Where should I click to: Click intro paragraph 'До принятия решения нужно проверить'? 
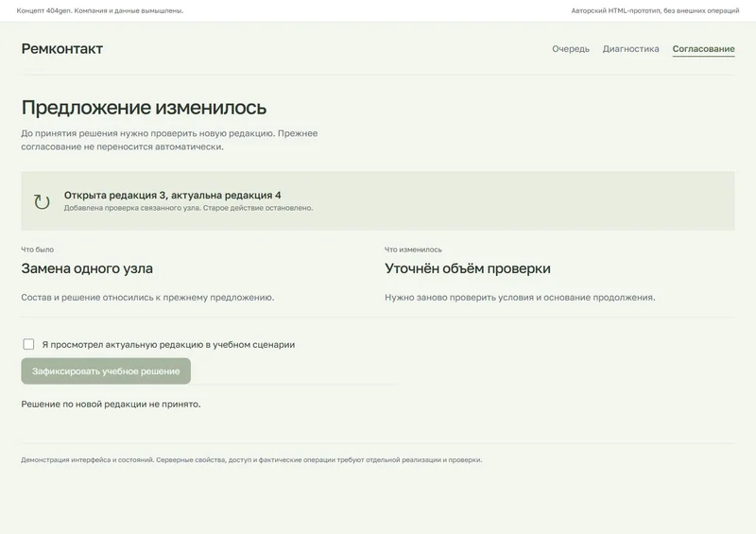coord(169,140)
